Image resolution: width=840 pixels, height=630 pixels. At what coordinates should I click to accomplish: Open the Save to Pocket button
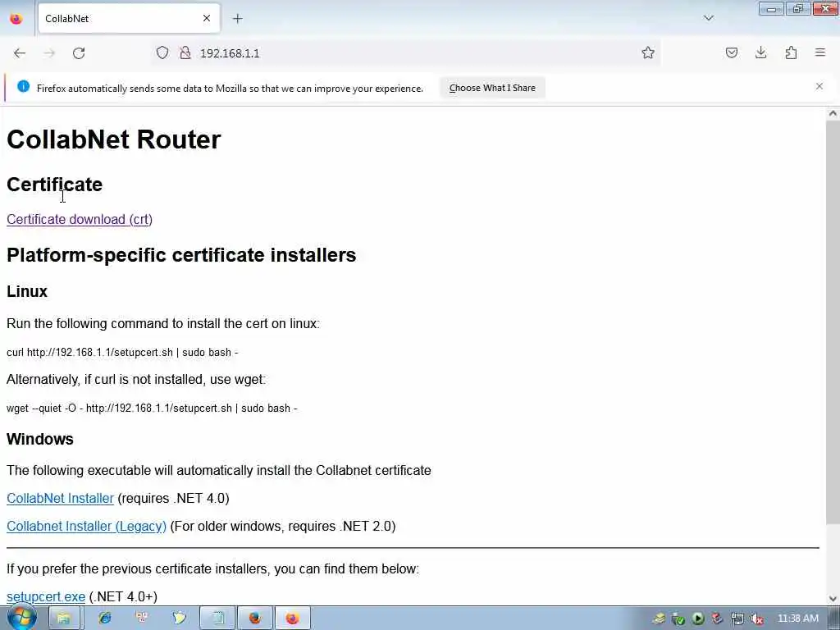coord(731,52)
